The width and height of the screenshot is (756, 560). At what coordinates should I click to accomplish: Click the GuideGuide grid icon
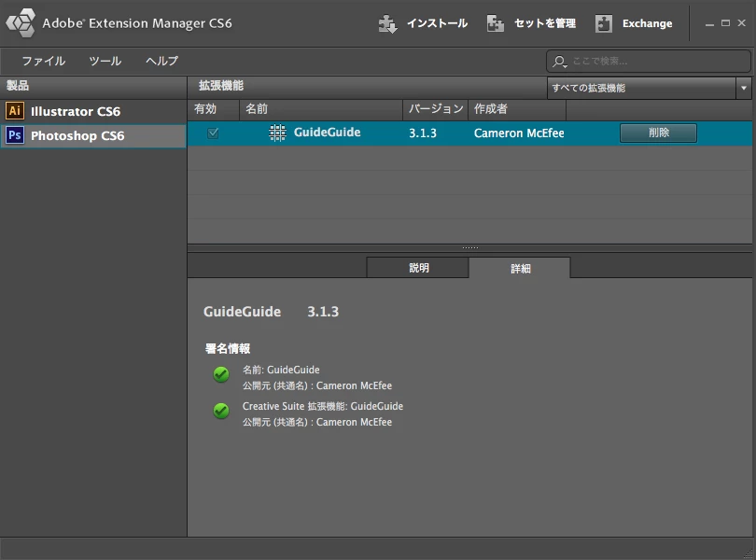277,133
